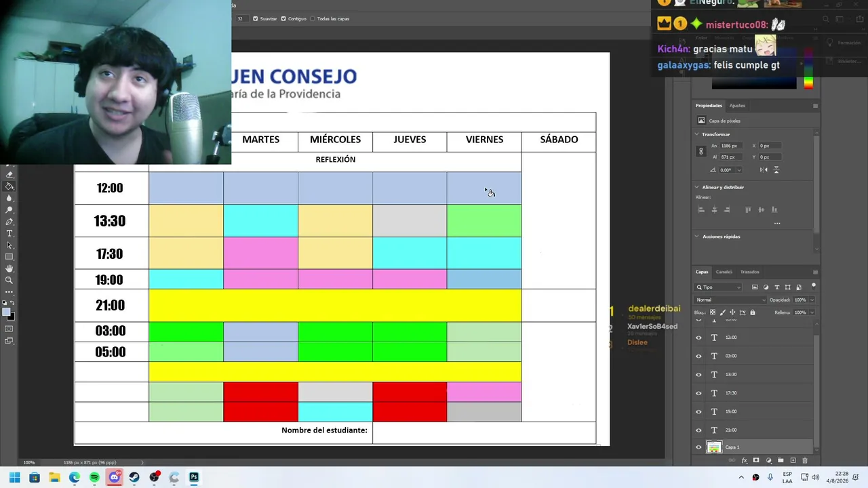The height and width of the screenshot is (488, 868).
Task: Select the Dodge tool
Action: [9, 209]
